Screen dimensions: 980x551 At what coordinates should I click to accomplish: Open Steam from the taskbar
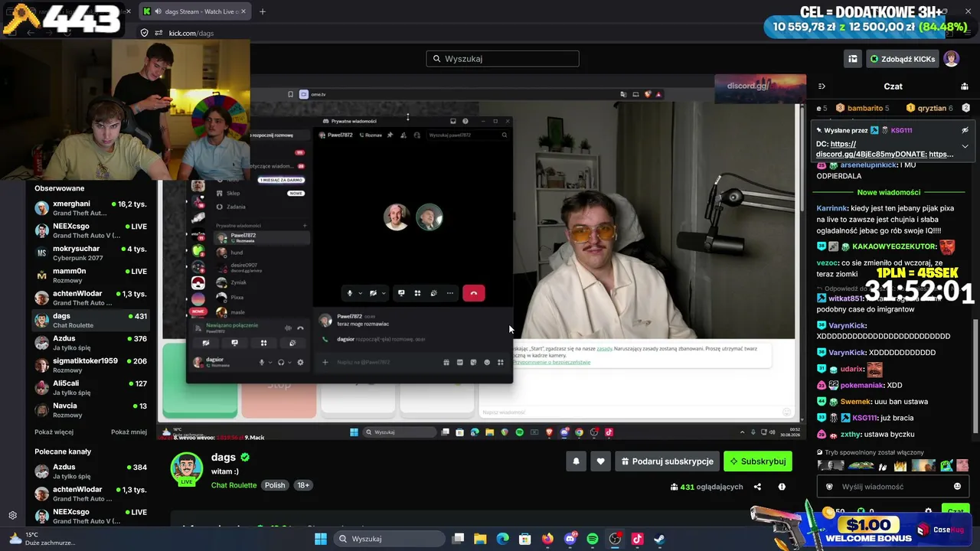(x=659, y=539)
